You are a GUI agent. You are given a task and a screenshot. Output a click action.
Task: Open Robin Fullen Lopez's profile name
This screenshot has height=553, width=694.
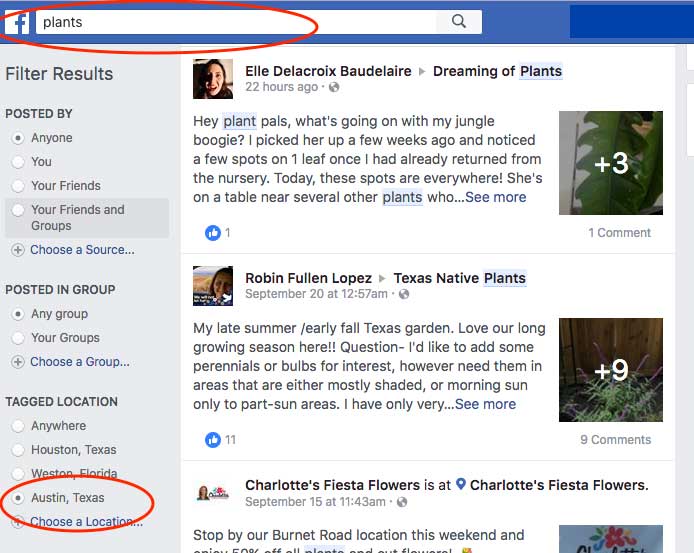[308, 278]
